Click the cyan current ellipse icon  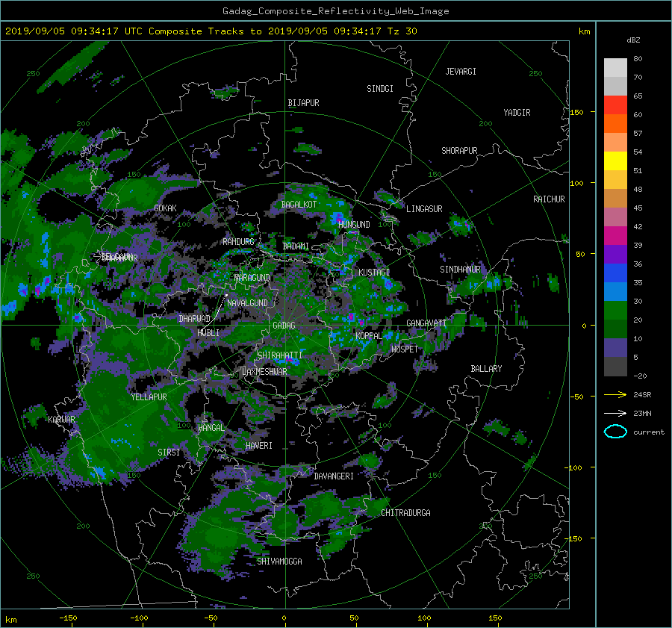pos(615,432)
